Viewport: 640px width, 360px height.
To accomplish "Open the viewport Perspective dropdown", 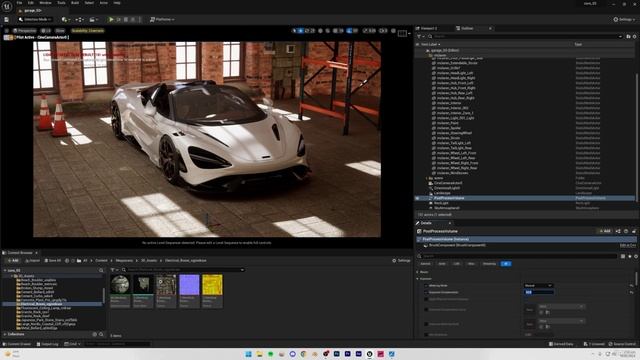I will click(x=24, y=31).
